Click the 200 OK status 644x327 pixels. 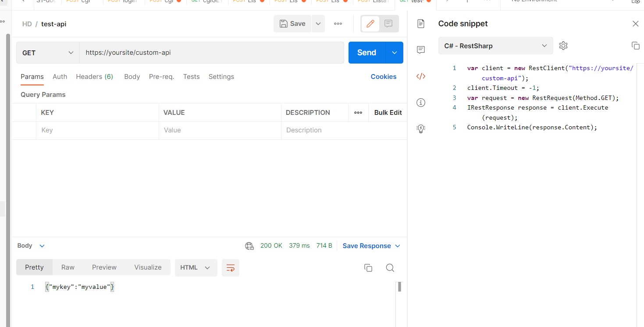[271, 246]
